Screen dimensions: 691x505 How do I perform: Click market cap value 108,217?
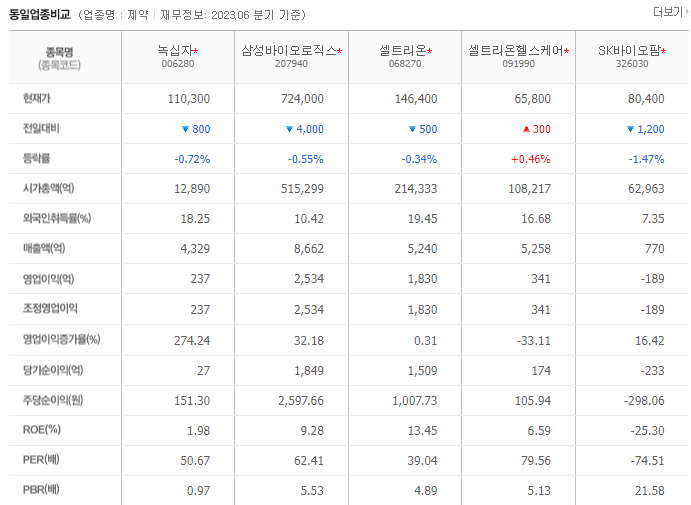529,189
